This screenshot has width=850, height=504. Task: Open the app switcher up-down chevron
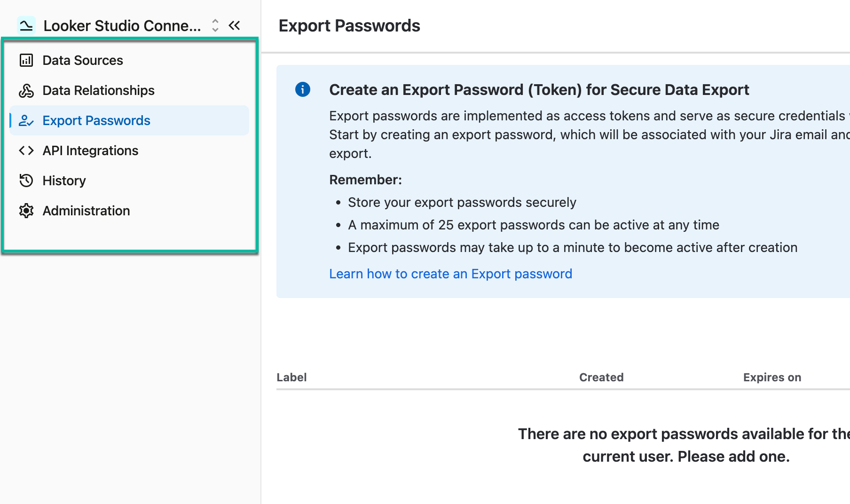pyautogui.click(x=215, y=25)
